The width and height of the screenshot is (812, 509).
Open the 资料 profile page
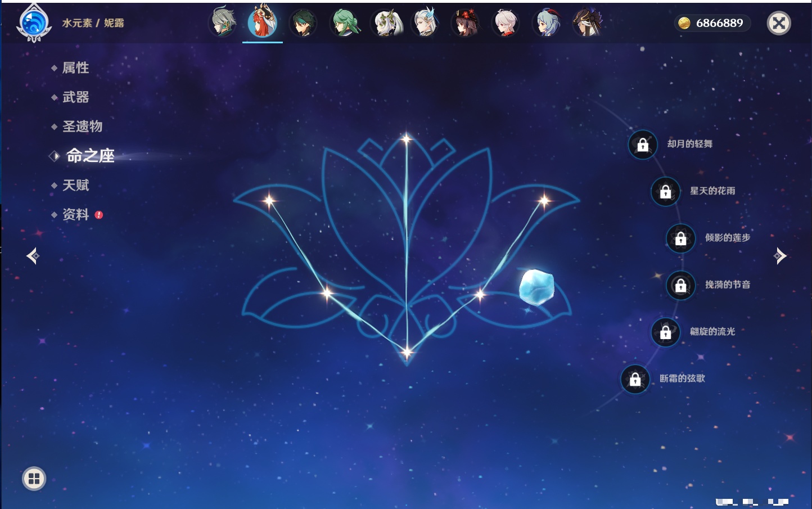click(x=75, y=214)
